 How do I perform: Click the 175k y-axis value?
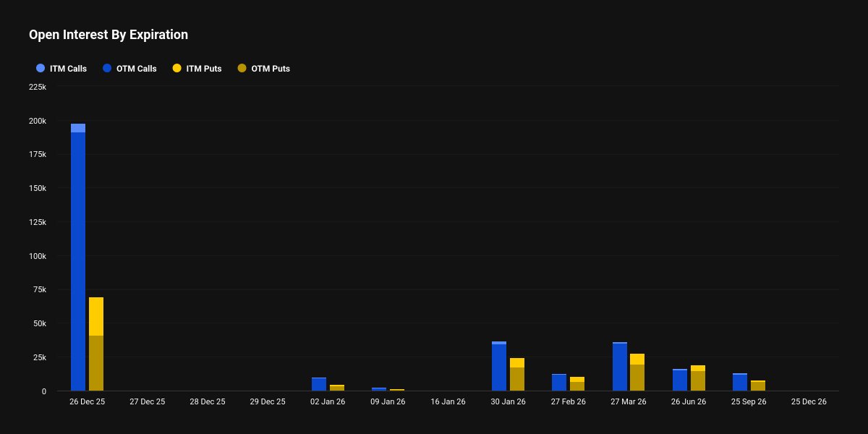point(38,155)
